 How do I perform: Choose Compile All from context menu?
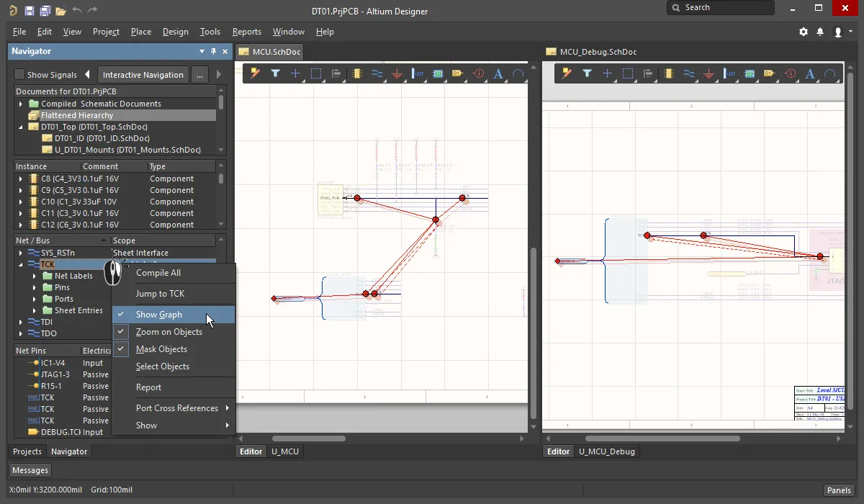[174, 273]
